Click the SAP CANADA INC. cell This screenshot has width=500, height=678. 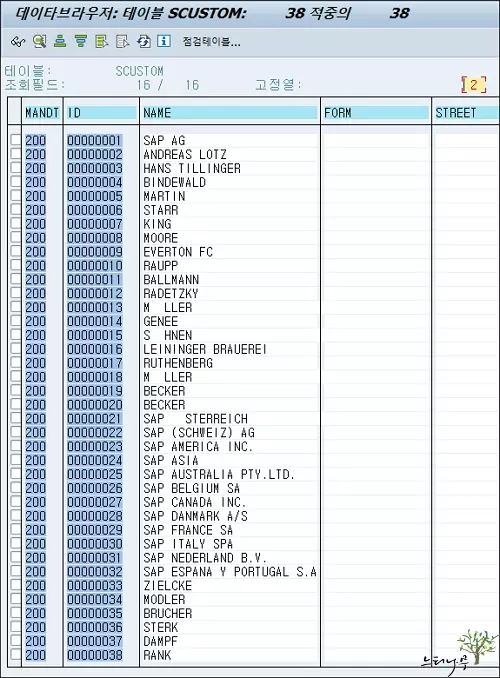pyautogui.click(x=195, y=502)
